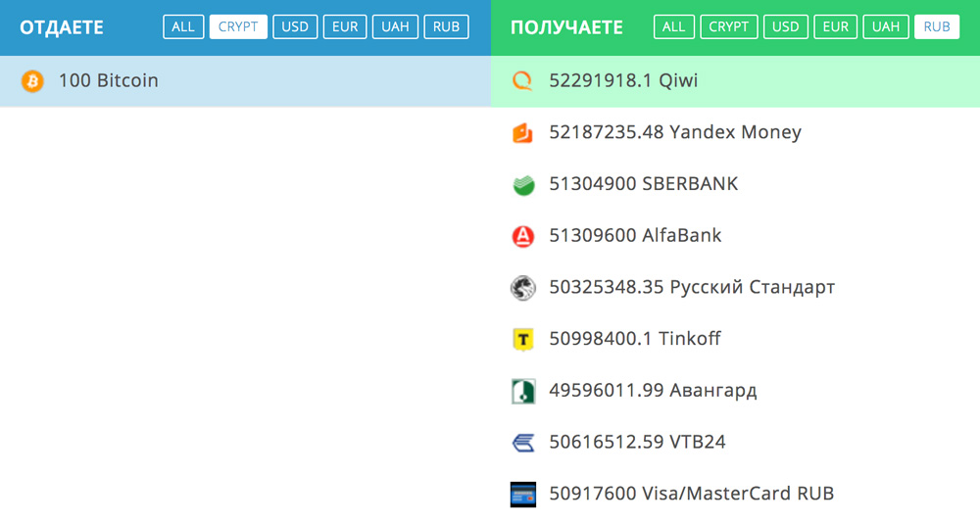Select ALL filter under ОТДАЕТЕ
The width and height of the screenshot is (980, 524).
coord(183,26)
